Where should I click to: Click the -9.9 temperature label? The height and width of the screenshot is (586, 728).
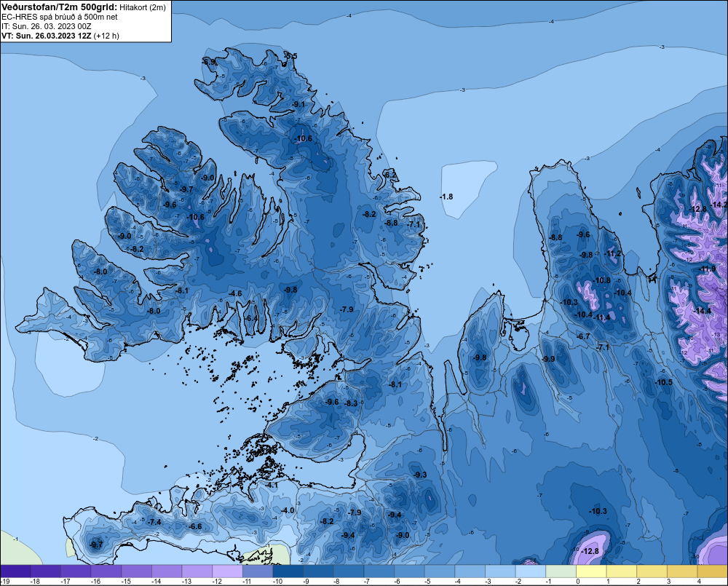point(548,359)
